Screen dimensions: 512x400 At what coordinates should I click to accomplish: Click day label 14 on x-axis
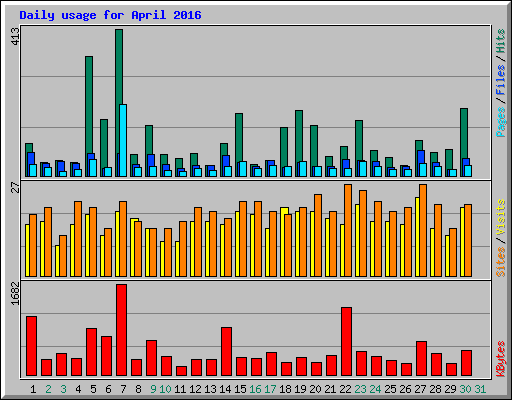[x=225, y=389]
